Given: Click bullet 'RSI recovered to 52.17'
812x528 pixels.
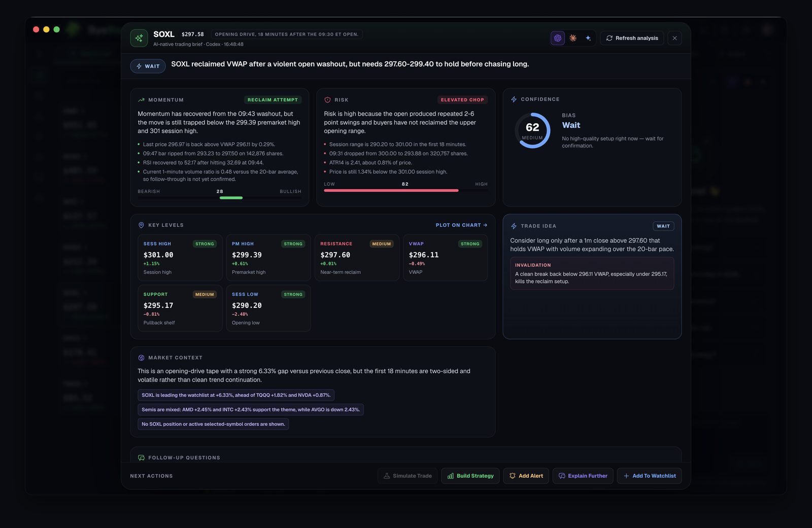Looking at the screenshot, I should (x=203, y=163).
